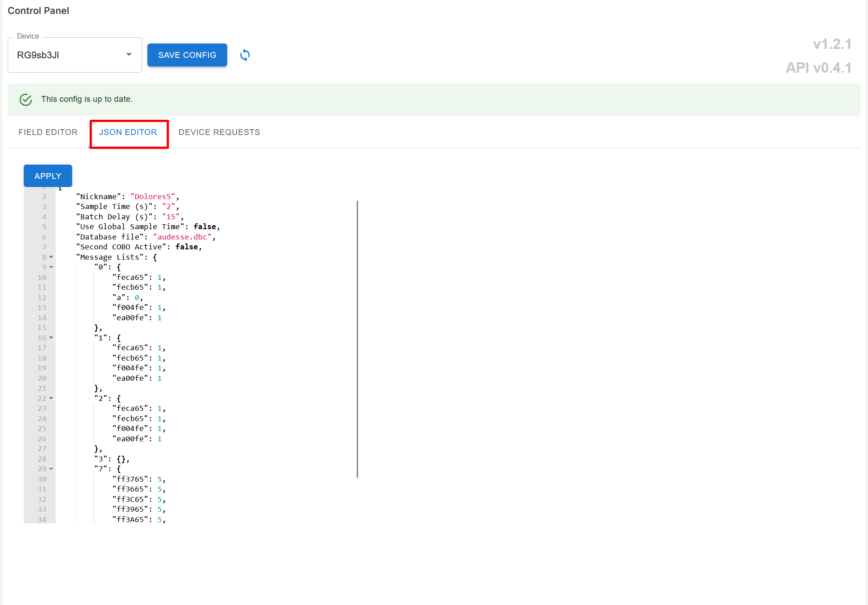Click the "ff3765" key on line 30
Viewport: 868px width, 605px height.
pyautogui.click(x=130, y=479)
